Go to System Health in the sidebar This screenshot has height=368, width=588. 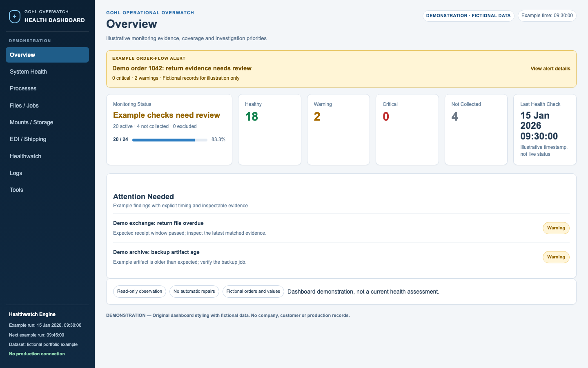[47, 72]
